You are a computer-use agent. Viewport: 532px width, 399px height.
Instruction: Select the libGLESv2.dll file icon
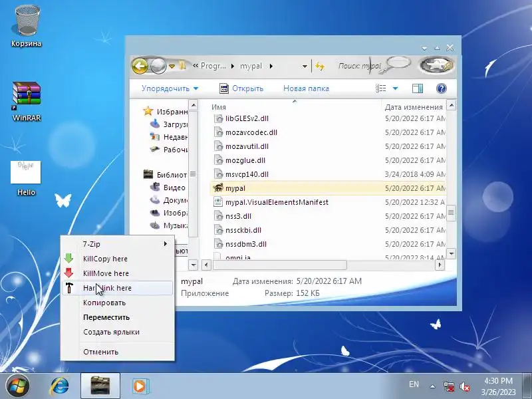click(218, 118)
